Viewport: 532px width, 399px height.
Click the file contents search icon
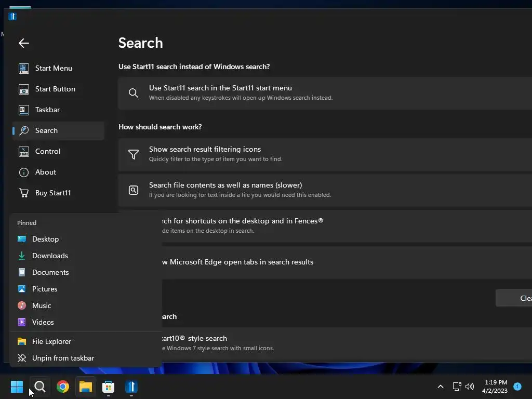tap(134, 190)
